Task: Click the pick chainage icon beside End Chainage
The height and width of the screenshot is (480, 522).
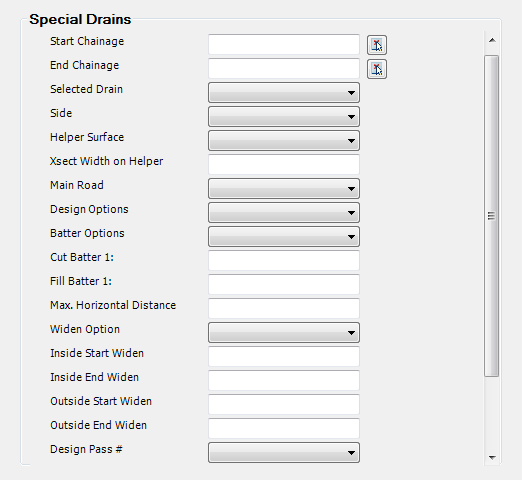Action: [x=377, y=69]
